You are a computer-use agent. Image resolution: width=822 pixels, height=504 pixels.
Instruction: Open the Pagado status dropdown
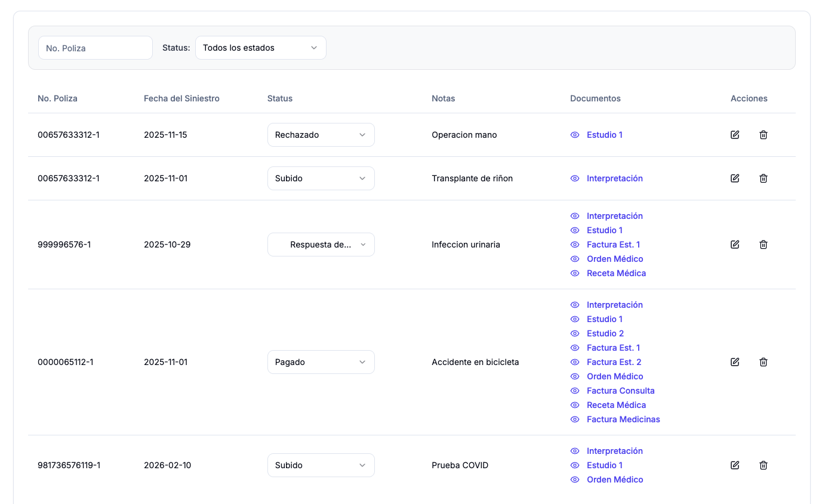pyautogui.click(x=321, y=362)
